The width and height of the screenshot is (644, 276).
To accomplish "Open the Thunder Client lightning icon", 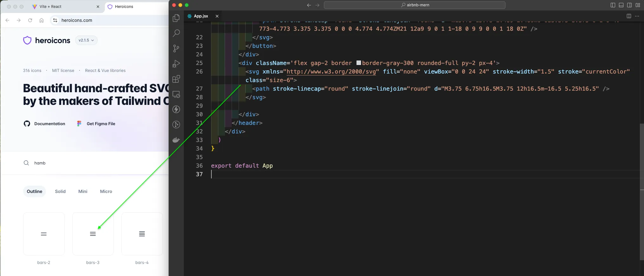I will [176, 109].
